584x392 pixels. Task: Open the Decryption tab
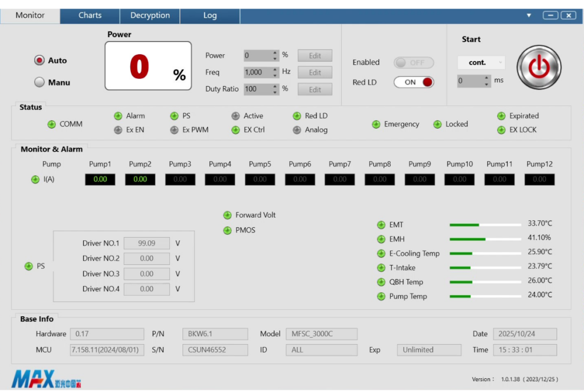point(150,15)
